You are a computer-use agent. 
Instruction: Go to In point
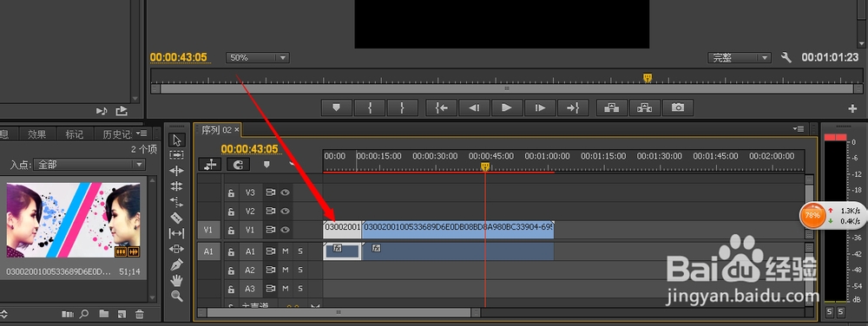pos(441,108)
